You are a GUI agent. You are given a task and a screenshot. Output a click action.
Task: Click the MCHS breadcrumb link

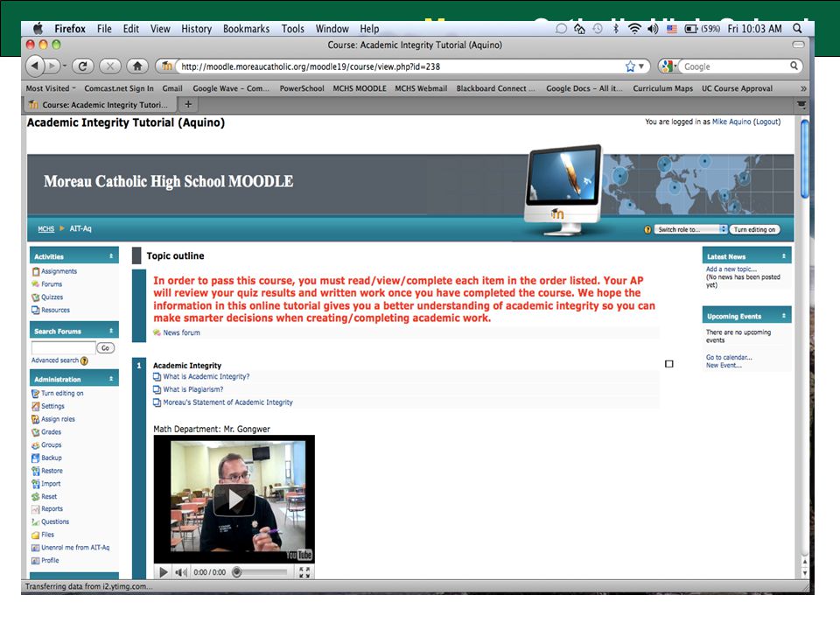tap(46, 228)
